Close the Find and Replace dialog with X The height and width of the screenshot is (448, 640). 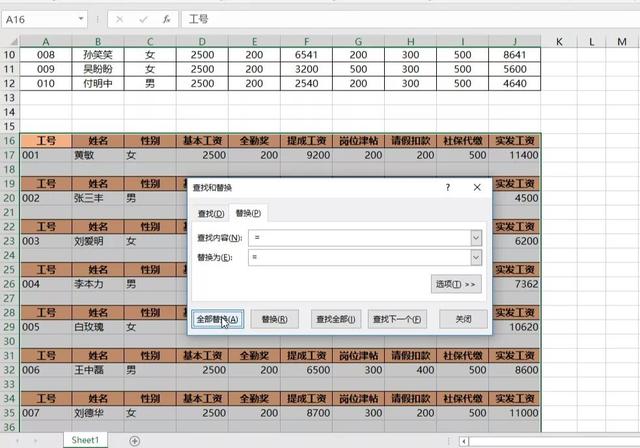point(477,187)
